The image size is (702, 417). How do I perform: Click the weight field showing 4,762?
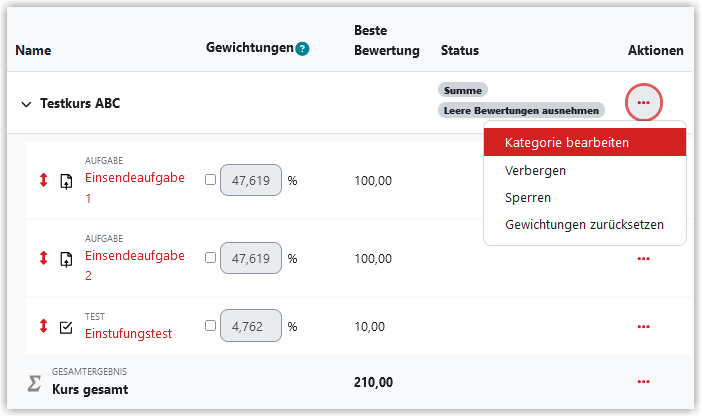click(251, 326)
